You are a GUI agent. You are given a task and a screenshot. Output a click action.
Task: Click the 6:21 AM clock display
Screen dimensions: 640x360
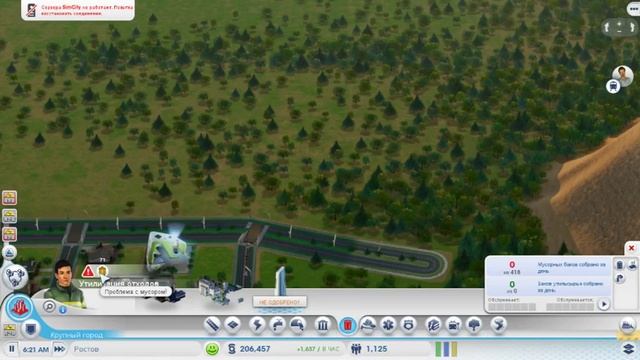click(36, 349)
